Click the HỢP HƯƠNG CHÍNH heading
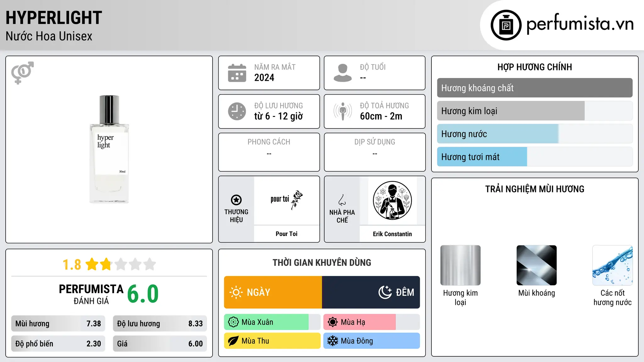The width and height of the screenshot is (644, 362). click(x=535, y=67)
